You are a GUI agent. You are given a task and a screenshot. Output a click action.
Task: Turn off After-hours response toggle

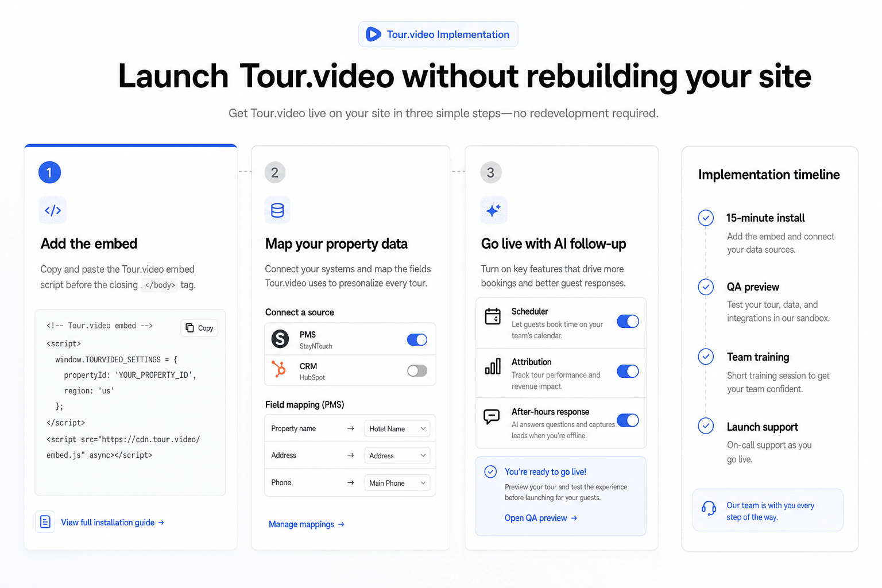tap(628, 420)
